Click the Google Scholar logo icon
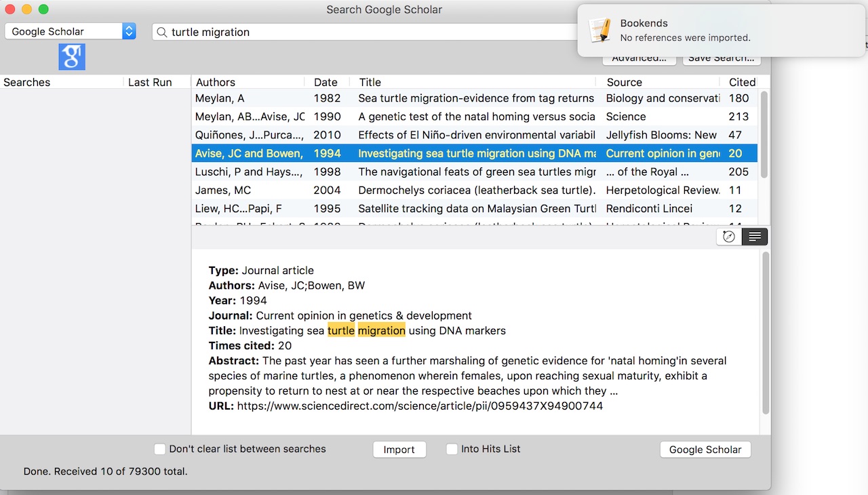Viewport: 868px width, 495px height. click(72, 57)
